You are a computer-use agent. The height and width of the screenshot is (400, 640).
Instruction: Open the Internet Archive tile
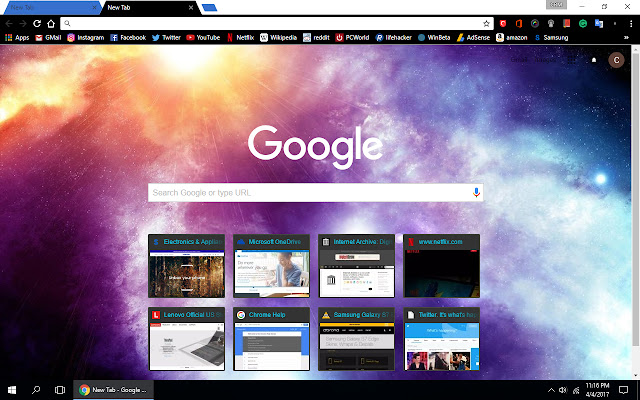(356, 266)
